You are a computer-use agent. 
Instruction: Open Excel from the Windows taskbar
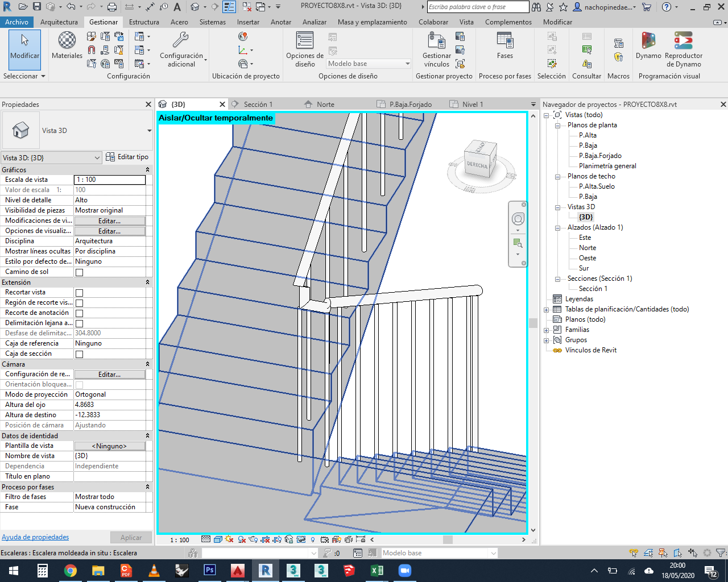click(377, 570)
